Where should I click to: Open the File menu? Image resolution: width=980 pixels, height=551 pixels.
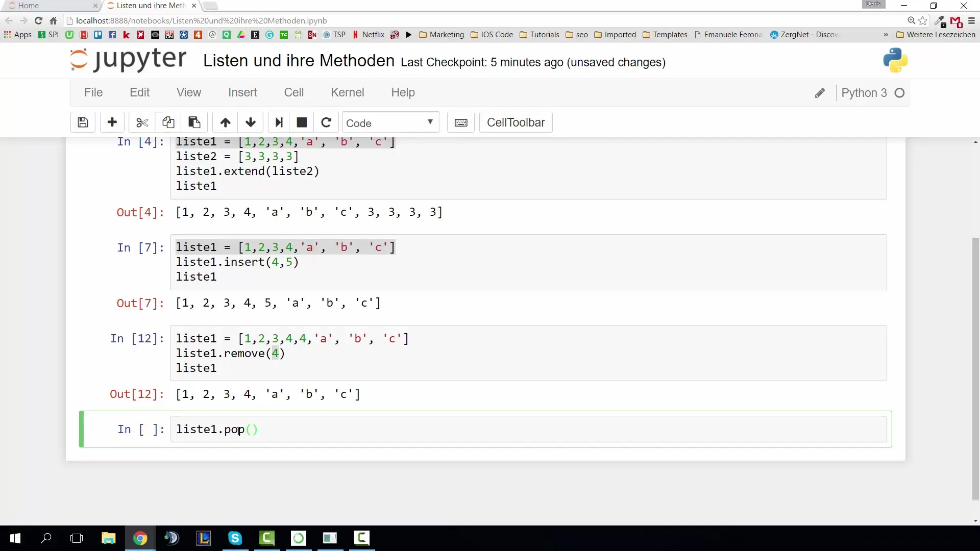tap(93, 92)
